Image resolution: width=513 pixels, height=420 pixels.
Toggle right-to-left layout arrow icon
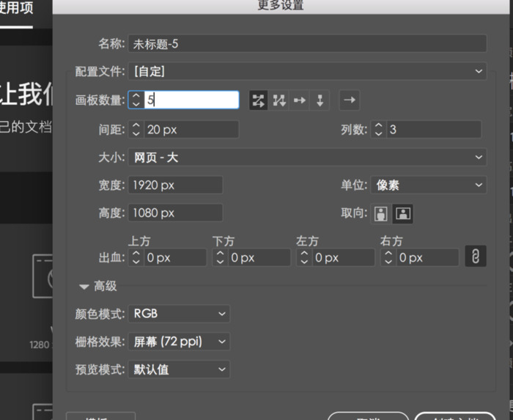coord(350,100)
